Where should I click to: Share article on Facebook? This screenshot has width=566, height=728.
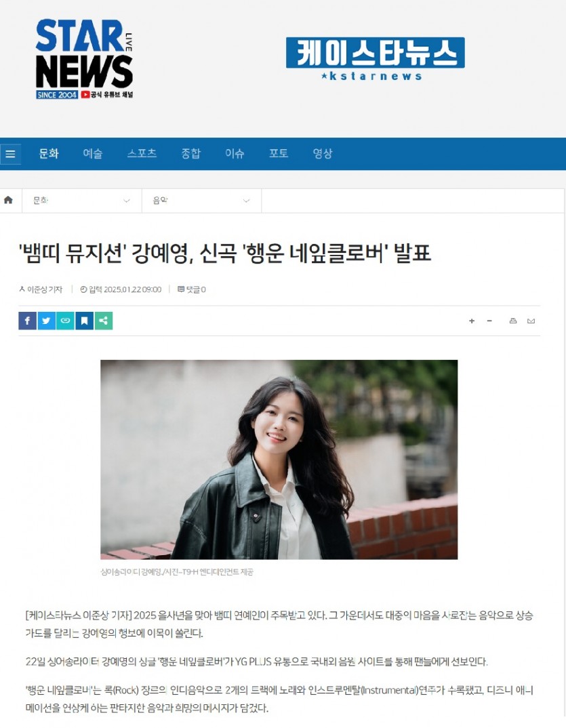coord(27,321)
